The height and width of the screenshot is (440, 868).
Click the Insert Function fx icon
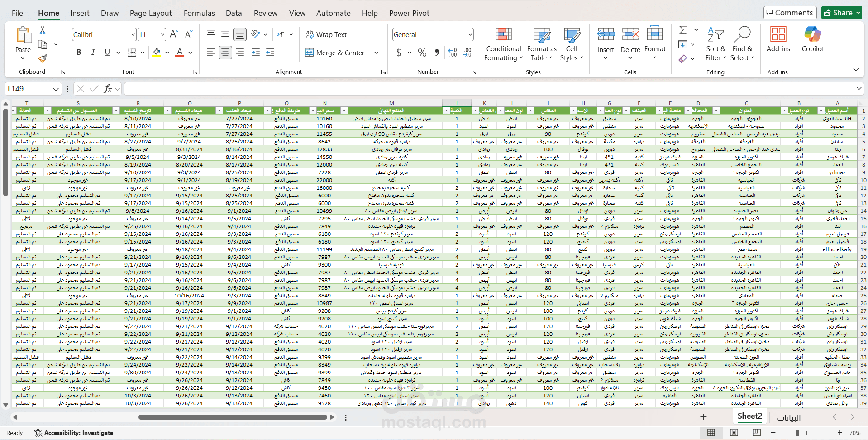point(108,89)
